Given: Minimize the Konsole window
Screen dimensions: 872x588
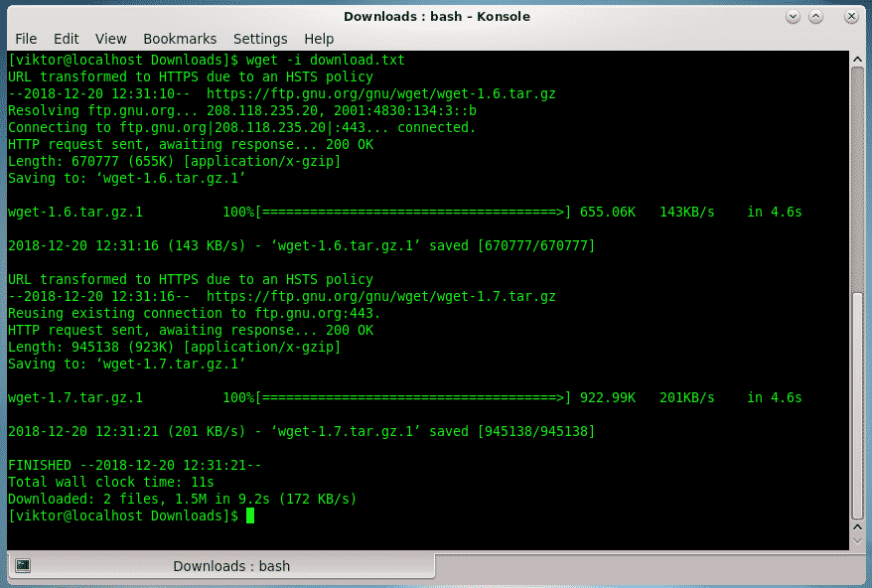Looking at the screenshot, I should [x=793, y=17].
